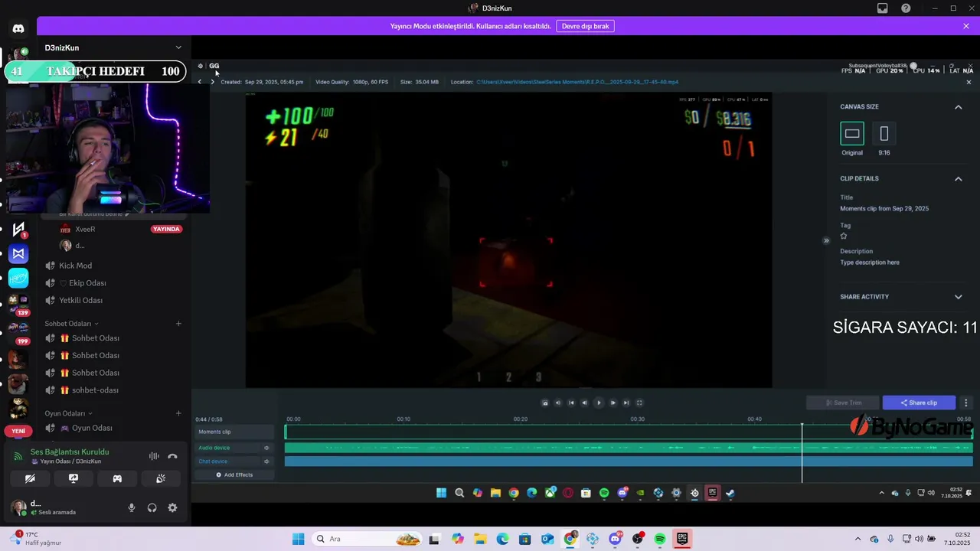Mute the Chat device track

click(266, 461)
